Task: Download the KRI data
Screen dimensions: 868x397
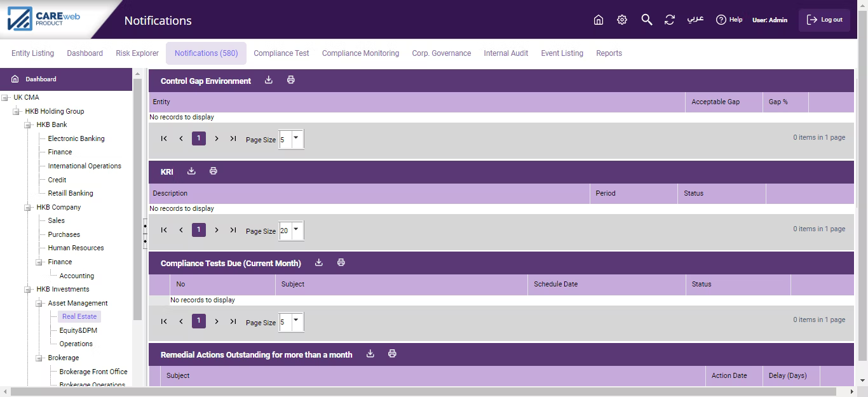Action: pos(191,171)
